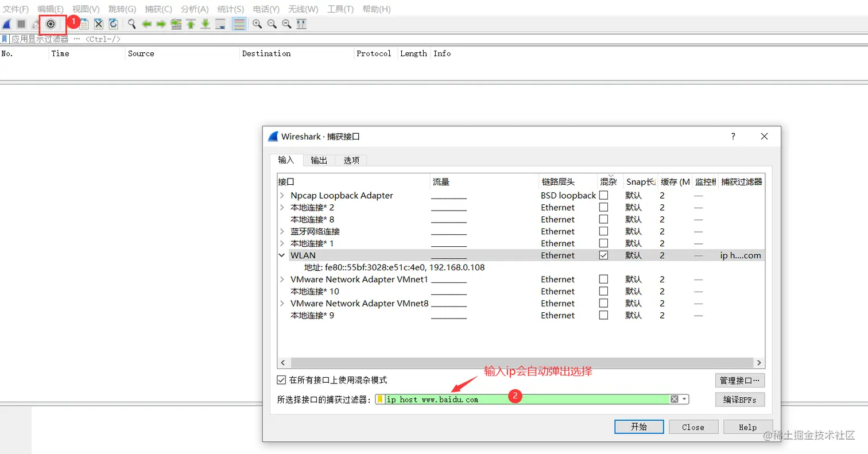Viewport: 868px width, 454px height.
Task: Open the 捕获(C) menu
Action: pos(158,9)
